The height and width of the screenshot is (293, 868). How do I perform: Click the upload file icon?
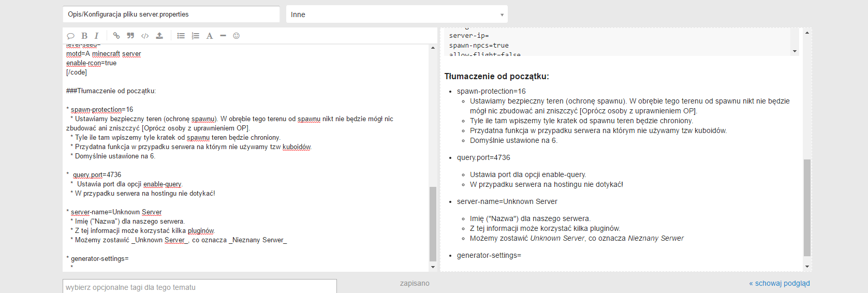pyautogui.click(x=159, y=36)
